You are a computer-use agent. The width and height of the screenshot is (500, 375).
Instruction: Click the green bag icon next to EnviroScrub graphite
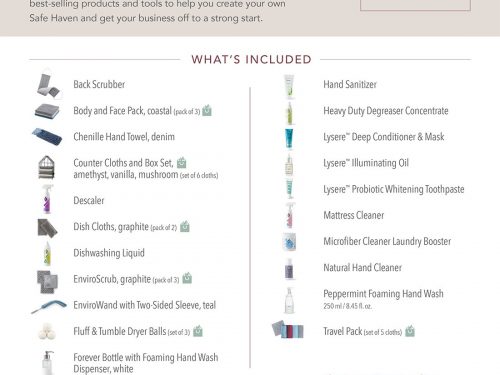(187, 278)
